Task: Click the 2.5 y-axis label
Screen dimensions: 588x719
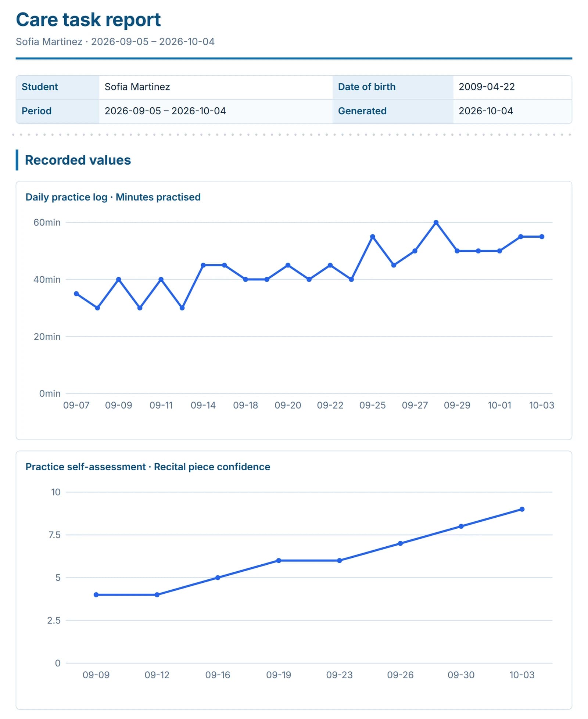Action: (54, 621)
